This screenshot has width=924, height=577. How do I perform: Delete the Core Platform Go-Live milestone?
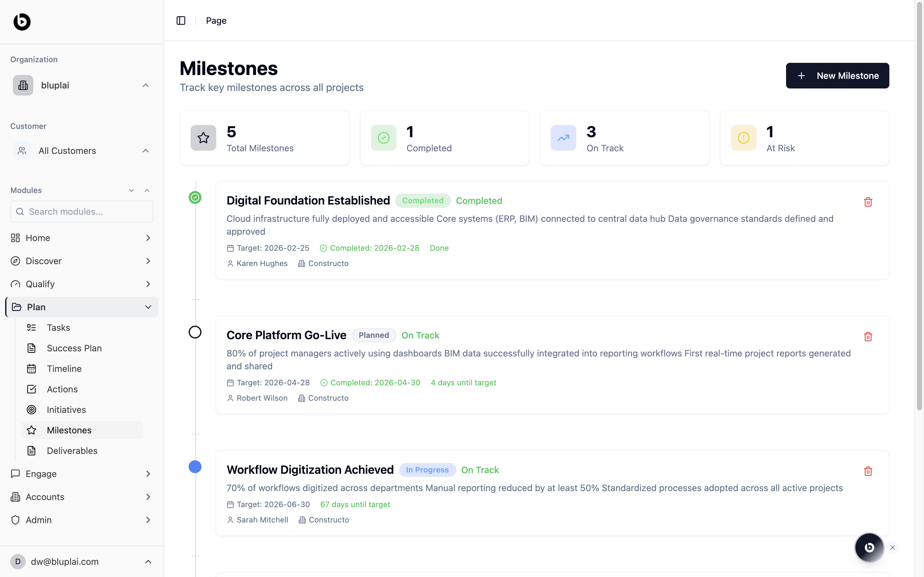pyautogui.click(x=868, y=337)
